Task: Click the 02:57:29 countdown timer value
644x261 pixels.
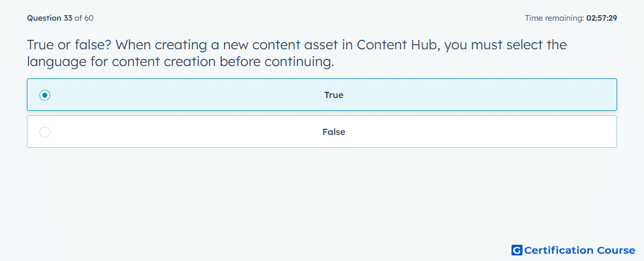Action: [x=601, y=18]
